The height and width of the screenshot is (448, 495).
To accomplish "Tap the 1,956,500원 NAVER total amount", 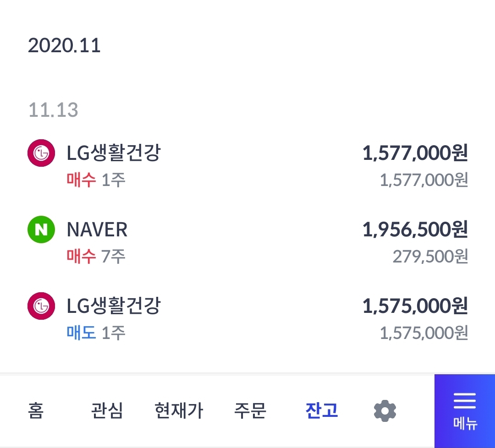I will pyautogui.click(x=415, y=229).
